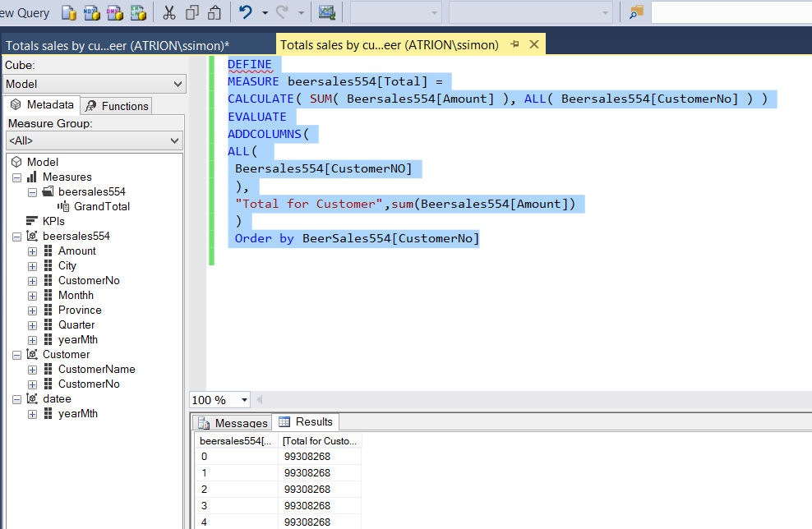Click the Undo arrow icon

pyautogui.click(x=246, y=12)
